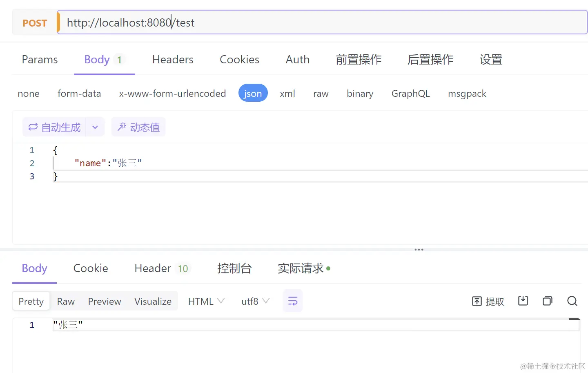This screenshot has width=588, height=373.
Task: Select the raw body type
Action: [x=321, y=94]
